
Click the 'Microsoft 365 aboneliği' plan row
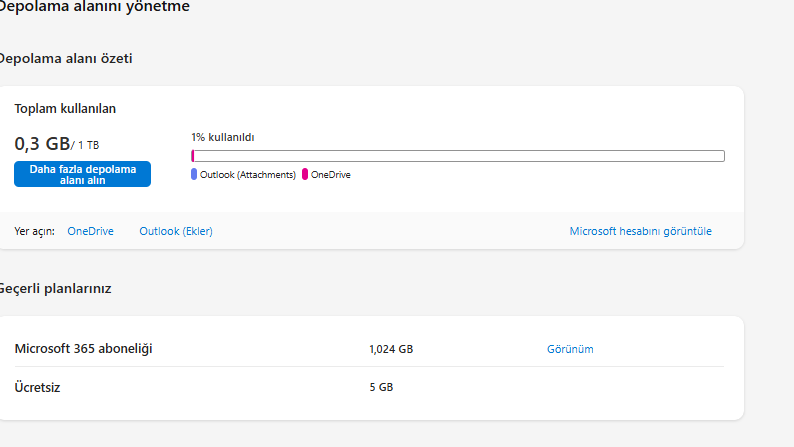pyautogui.click(x=369, y=349)
